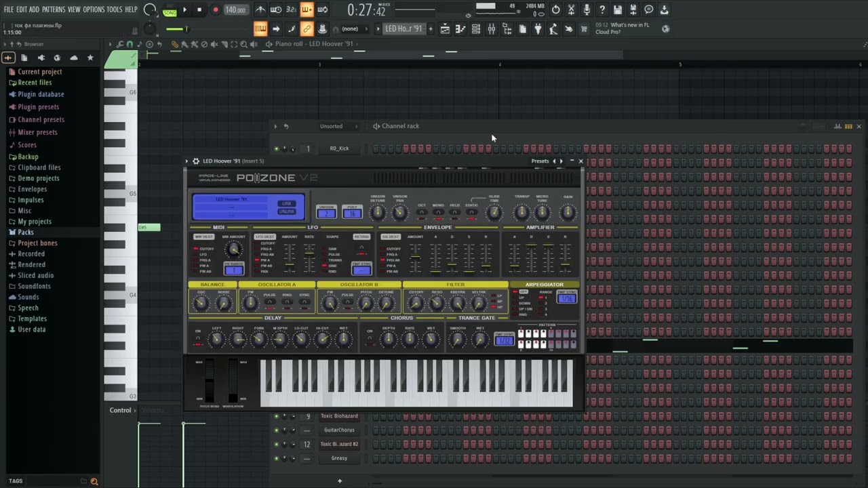Select the Toxic Biohazard channel button
Viewport: 868px width, 488px height.
339,416
